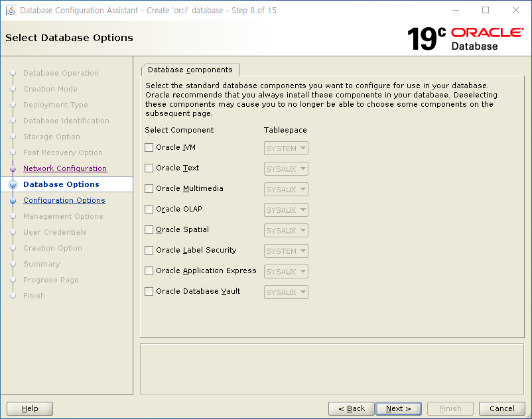The image size is (532, 419).
Task: Click the Deployment Type step
Action: [56, 105]
